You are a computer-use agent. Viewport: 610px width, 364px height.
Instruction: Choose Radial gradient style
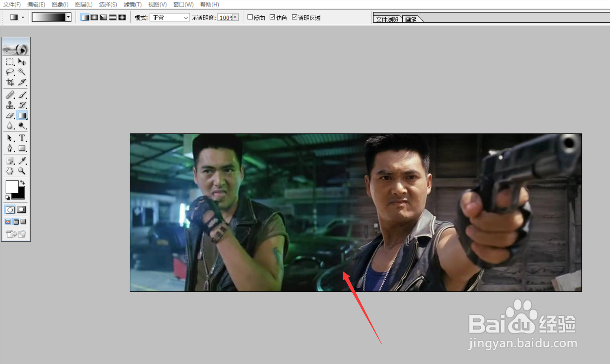(95, 17)
